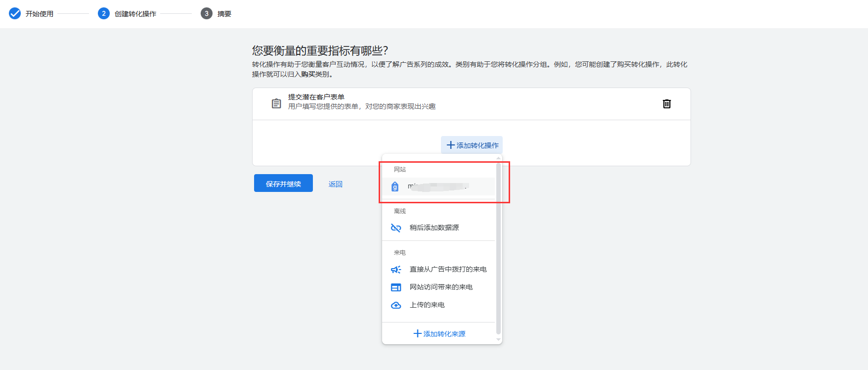This screenshot has width=868, height=370.
Task: Click the dropdown menu's vertical scrollbar
Action: click(x=498, y=247)
